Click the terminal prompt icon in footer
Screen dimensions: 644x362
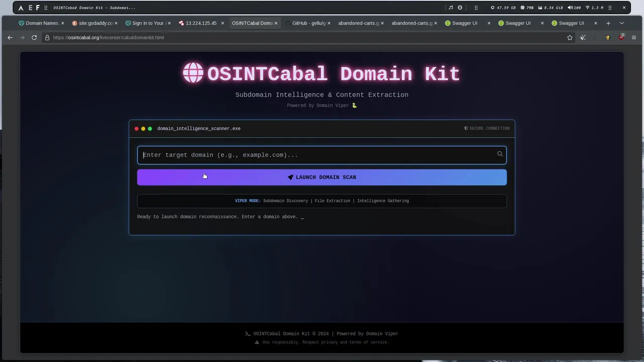coord(248,334)
